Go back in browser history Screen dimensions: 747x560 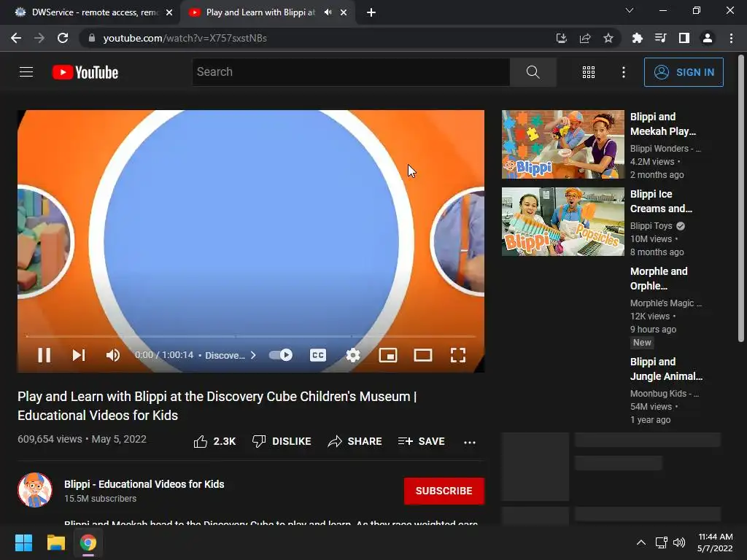[x=16, y=38]
